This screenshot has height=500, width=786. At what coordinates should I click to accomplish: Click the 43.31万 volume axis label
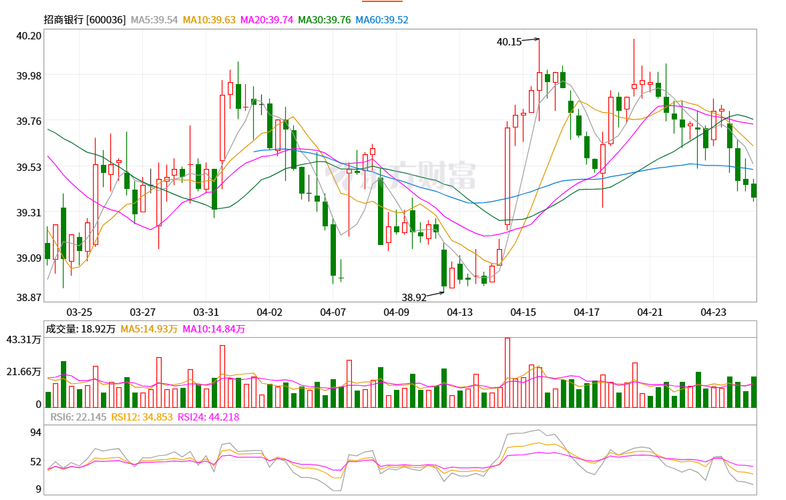(x=24, y=340)
